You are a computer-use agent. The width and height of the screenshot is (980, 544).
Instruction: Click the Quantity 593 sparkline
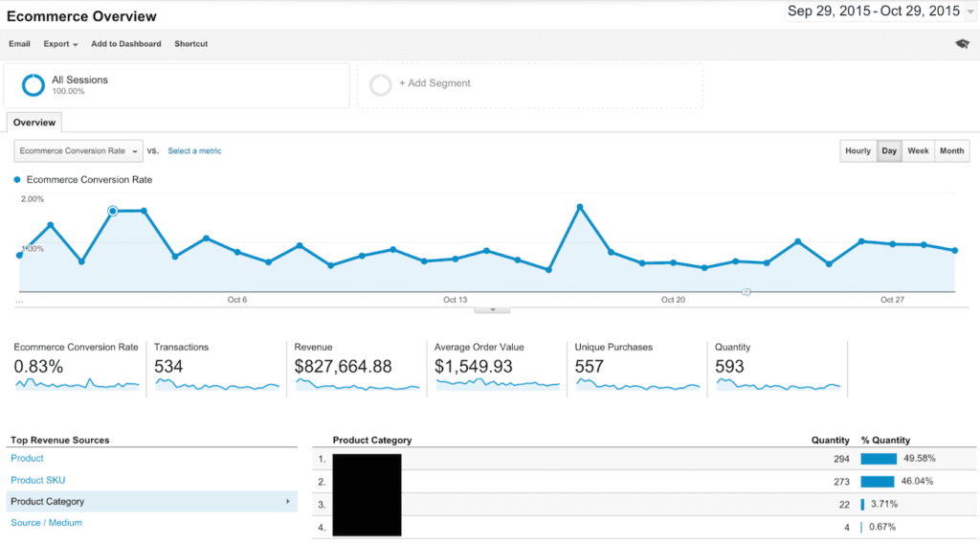coord(777,385)
